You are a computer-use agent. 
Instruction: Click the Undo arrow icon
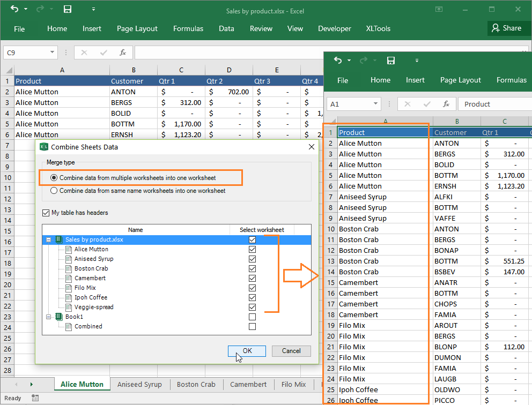15,9
